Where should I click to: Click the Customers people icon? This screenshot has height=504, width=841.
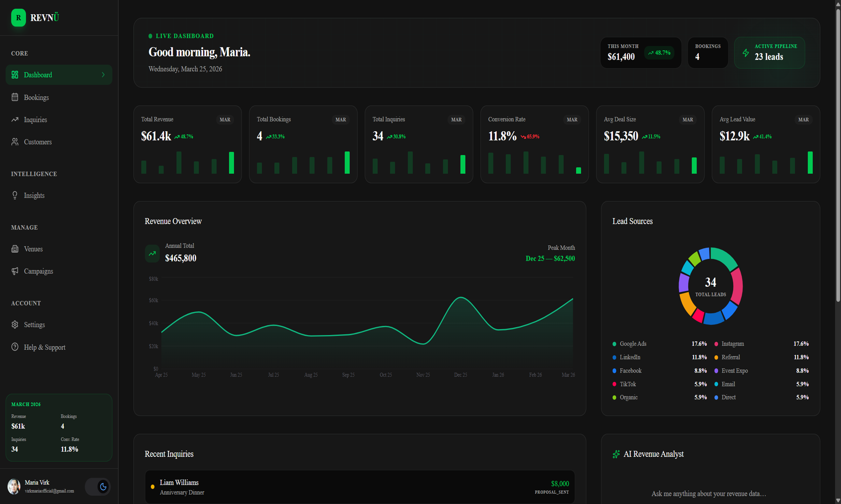click(14, 142)
